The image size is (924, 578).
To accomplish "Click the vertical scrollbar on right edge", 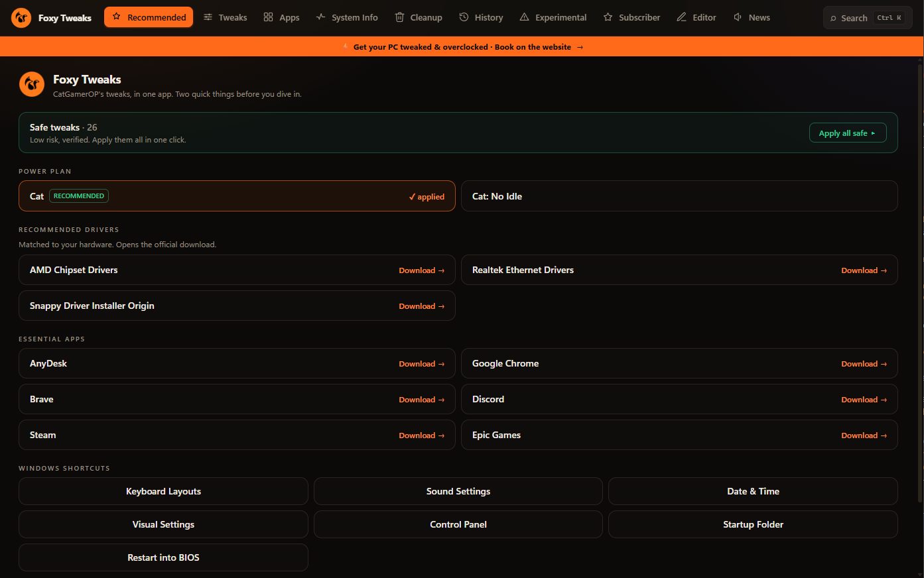I will tap(920, 282).
